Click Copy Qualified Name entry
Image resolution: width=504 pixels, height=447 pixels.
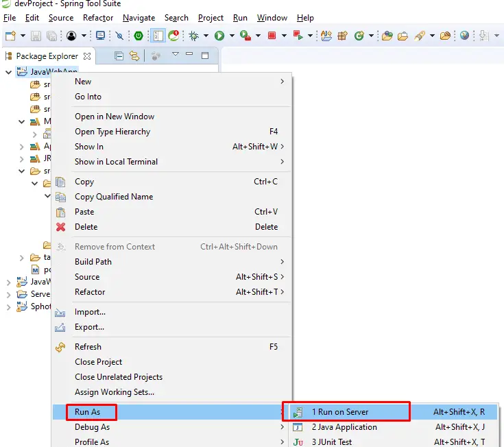coord(172,197)
